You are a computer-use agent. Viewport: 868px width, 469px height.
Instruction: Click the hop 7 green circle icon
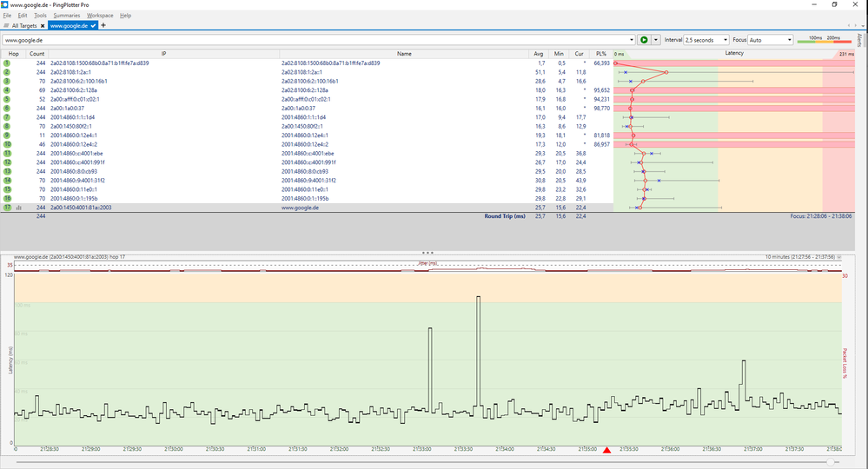point(7,117)
